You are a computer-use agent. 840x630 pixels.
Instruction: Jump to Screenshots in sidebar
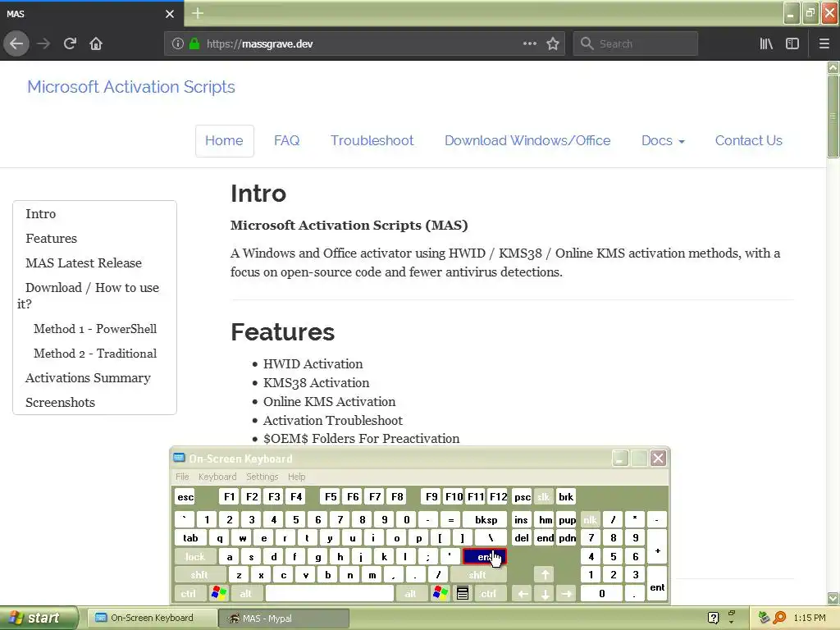(60, 403)
